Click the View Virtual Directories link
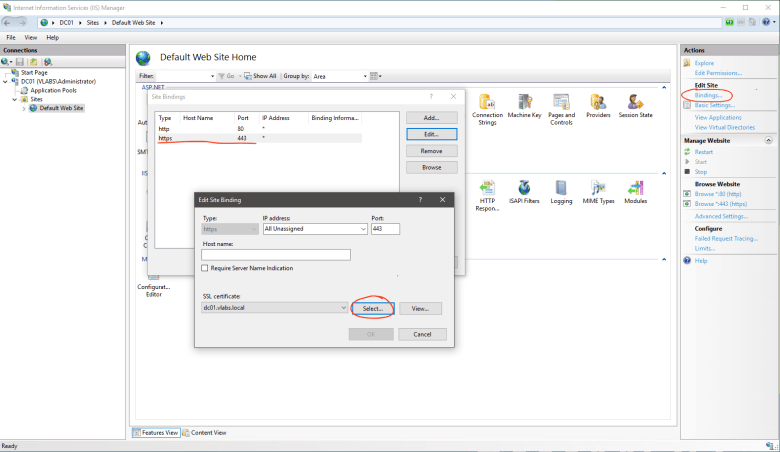Viewport: 780px width, 452px height. 725,127
